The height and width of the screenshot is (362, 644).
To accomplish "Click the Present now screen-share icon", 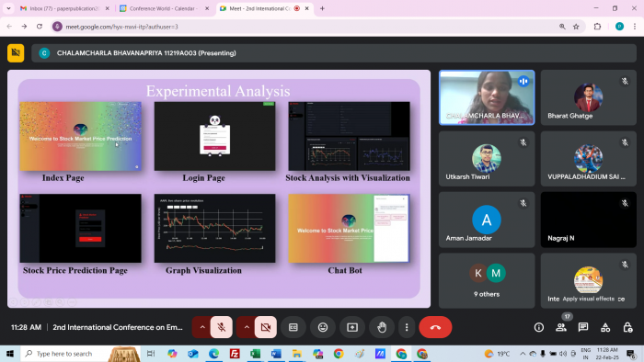I will tap(352, 327).
